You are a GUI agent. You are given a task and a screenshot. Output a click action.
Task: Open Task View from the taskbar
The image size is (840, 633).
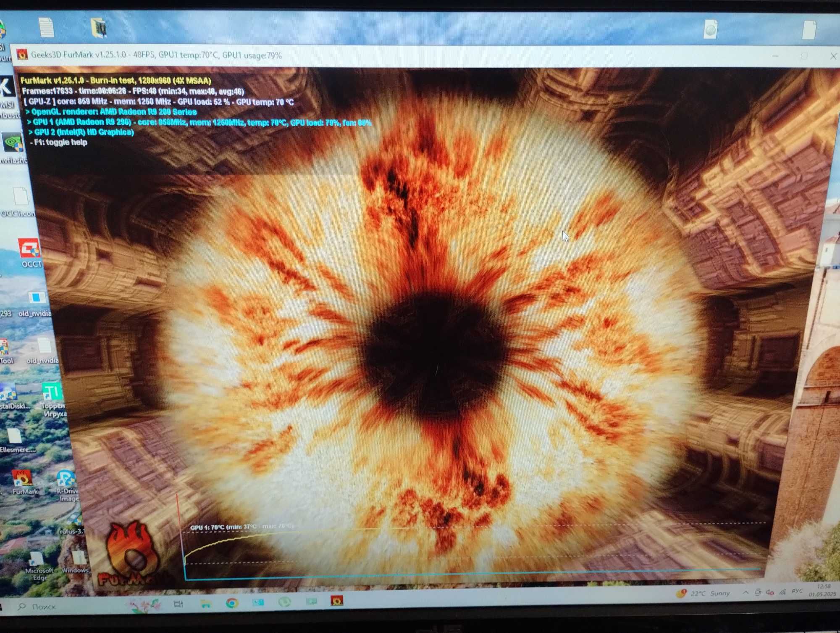pos(178,604)
